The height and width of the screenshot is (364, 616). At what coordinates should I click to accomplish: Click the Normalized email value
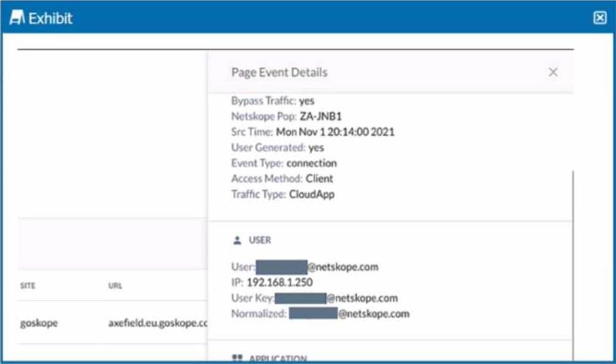click(x=349, y=313)
